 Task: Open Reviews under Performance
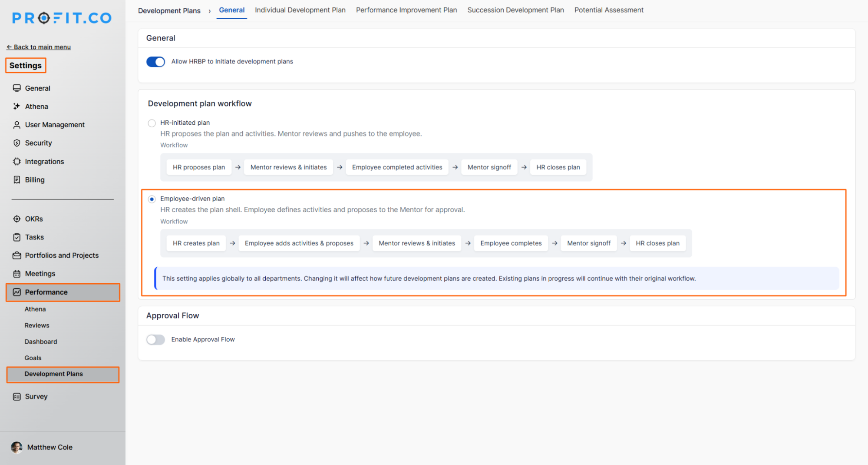click(37, 325)
